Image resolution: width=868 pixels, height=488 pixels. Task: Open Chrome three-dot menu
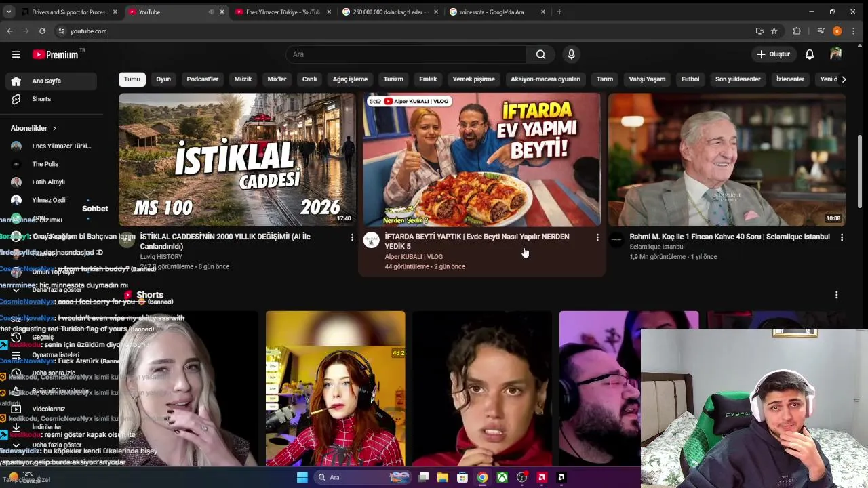tap(854, 31)
